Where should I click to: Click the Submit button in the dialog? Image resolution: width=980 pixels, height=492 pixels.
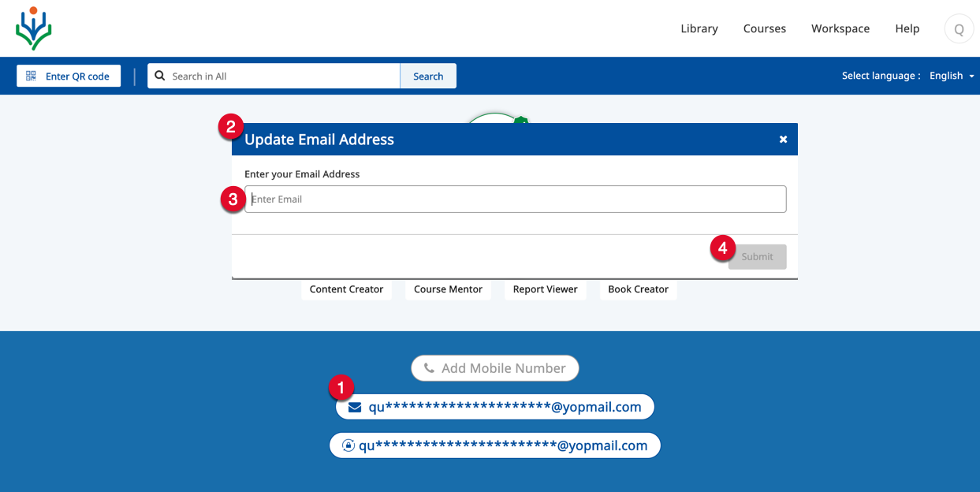[757, 257]
